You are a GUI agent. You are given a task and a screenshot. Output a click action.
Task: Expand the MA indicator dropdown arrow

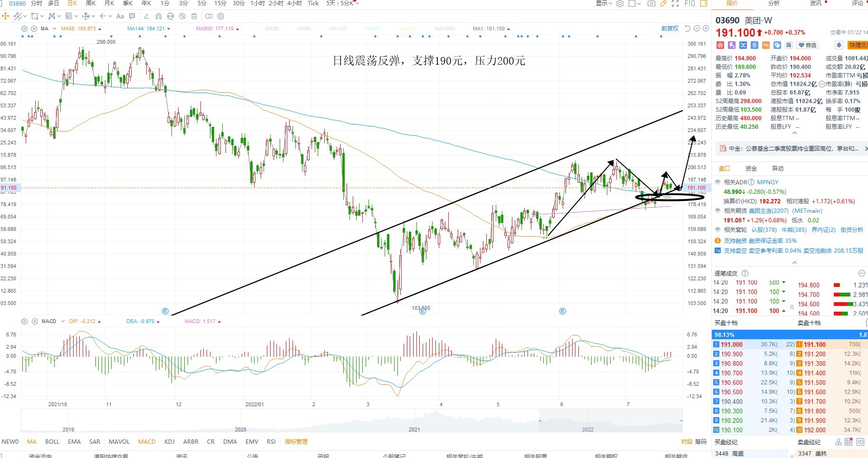(x=54, y=29)
